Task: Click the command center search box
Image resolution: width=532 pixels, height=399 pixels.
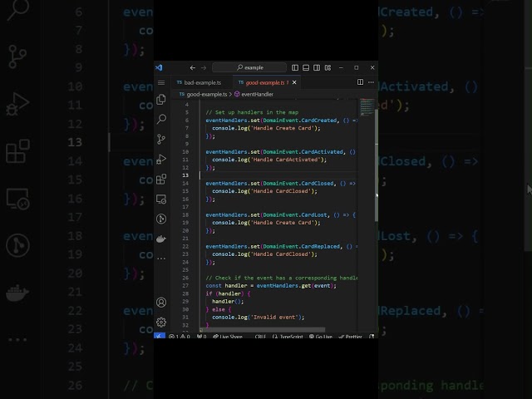Action: click(x=249, y=67)
